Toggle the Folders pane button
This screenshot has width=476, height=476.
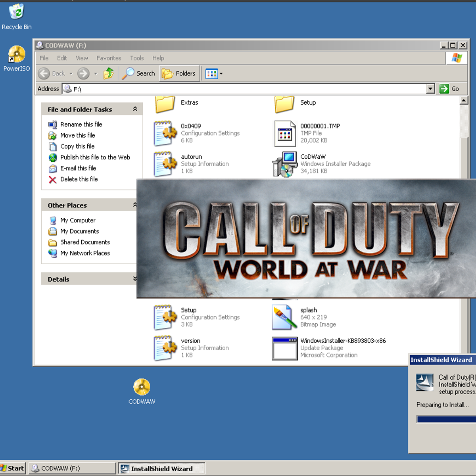[x=179, y=73]
